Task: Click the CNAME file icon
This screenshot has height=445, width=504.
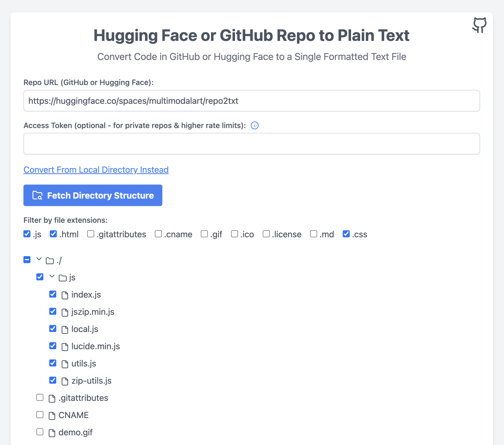Action: (x=52, y=416)
